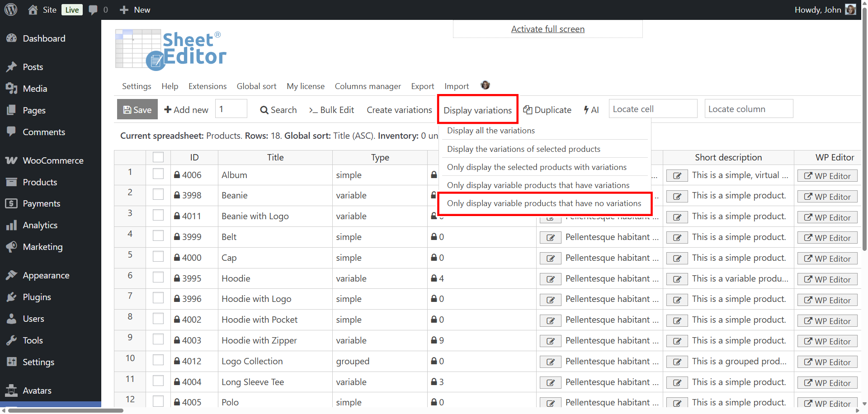Screen dimensions: 868x414
Task: Click the Activate full screen link
Action: pyautogui.click(x=547, y=28)
